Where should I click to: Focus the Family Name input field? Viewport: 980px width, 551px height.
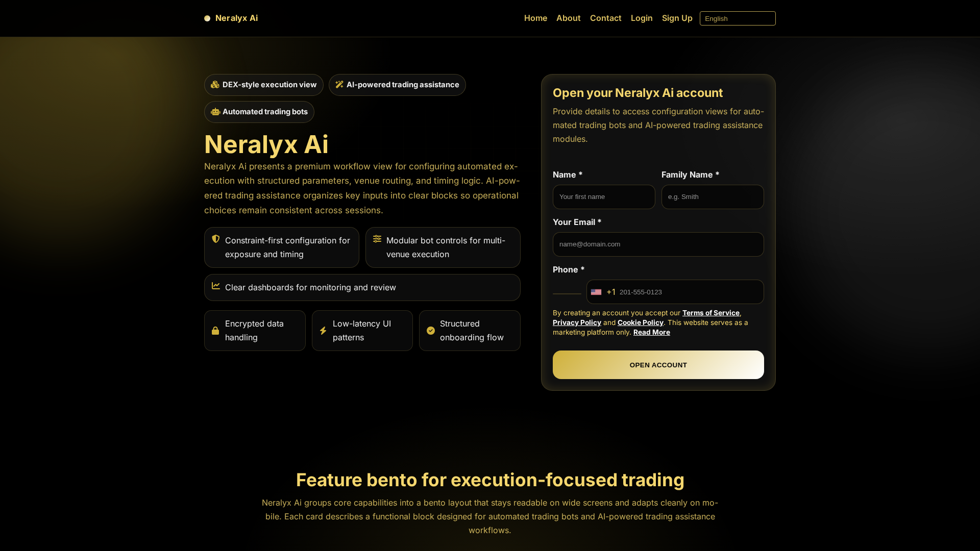pyautogui.click(x=713, y=197)
